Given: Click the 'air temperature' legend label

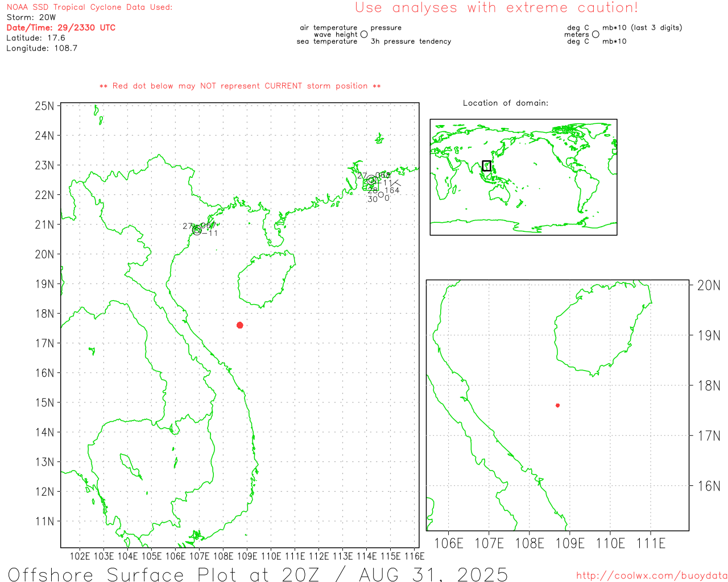Looking at the screenshot, I should [x=329, y=28].
